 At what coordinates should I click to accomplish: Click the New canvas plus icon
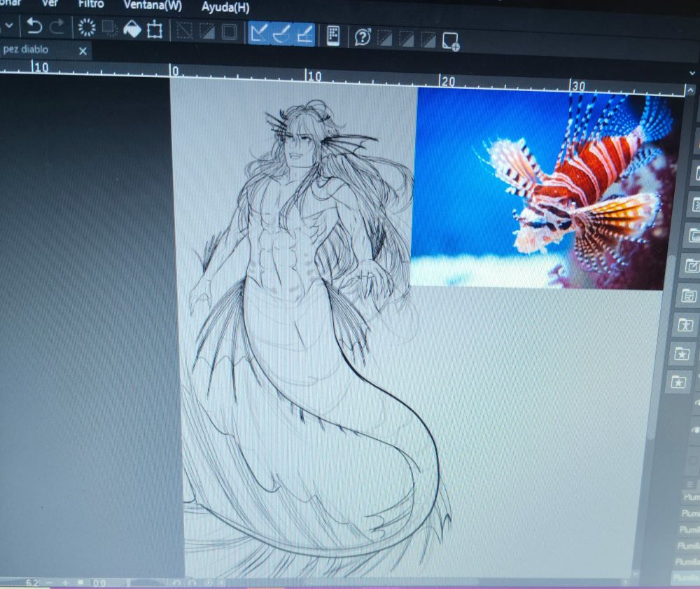tap(450, 41)
